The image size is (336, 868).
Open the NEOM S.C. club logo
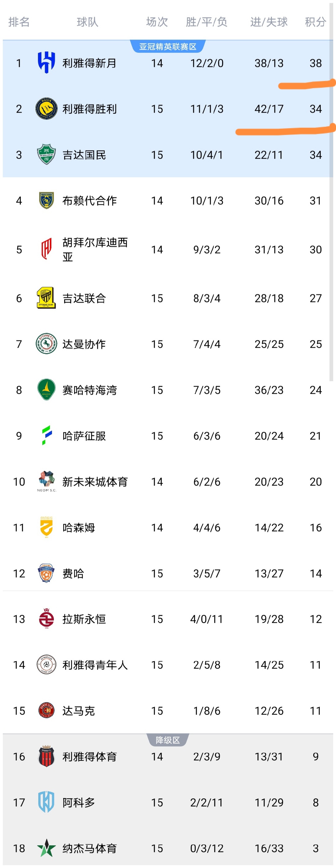(x=46, y=481)
